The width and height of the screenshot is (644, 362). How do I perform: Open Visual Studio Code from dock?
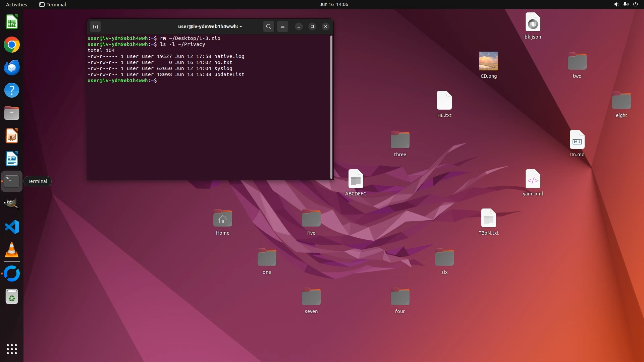pos(12,227)
